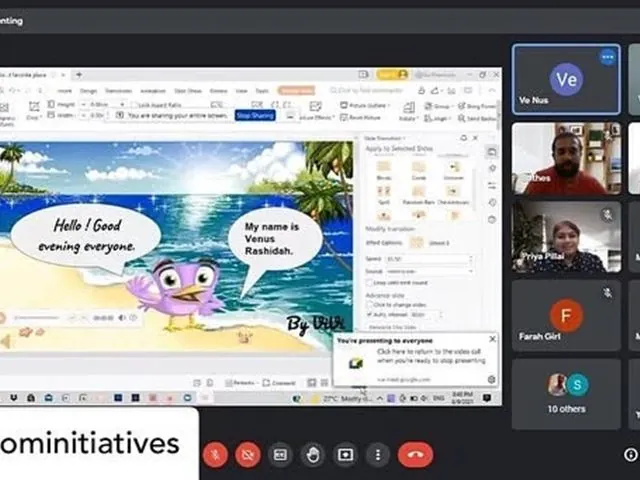640x480 pixels.
Task: Turn on the camera in Meet
Action: [x=247, y=454]
